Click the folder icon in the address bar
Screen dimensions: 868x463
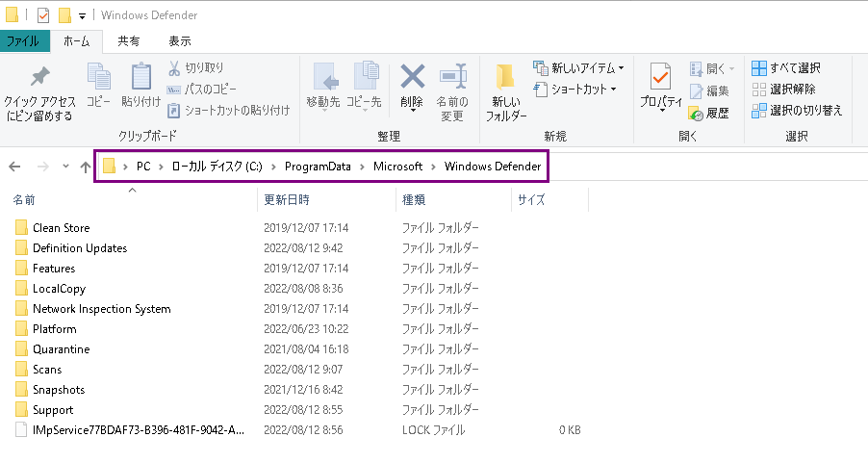[109, 167]
